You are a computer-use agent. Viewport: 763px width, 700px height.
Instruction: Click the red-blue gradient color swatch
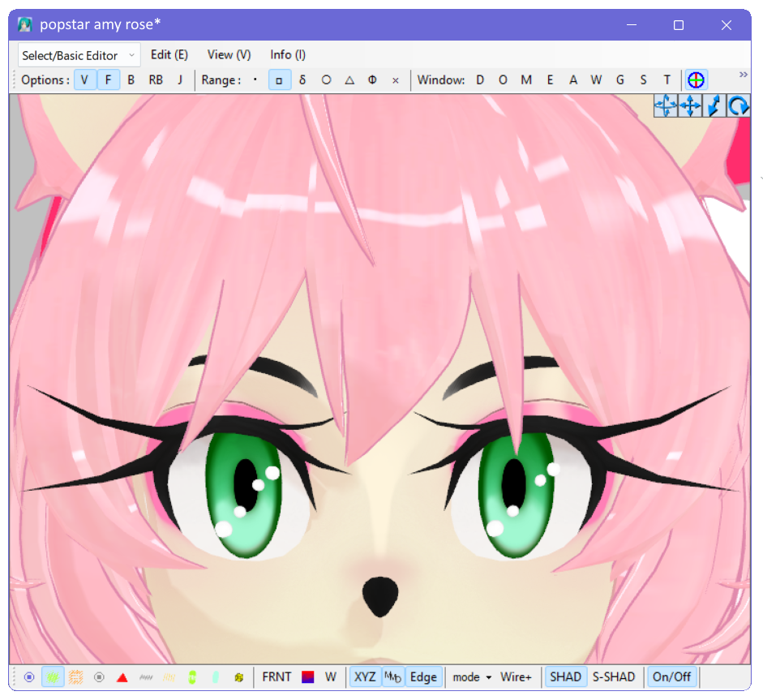point(307,677)
